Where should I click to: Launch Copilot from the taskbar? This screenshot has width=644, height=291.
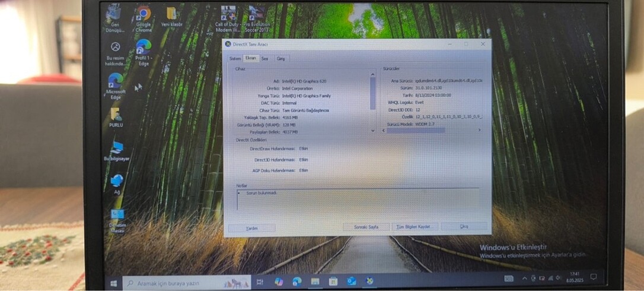tap(279, 282)
